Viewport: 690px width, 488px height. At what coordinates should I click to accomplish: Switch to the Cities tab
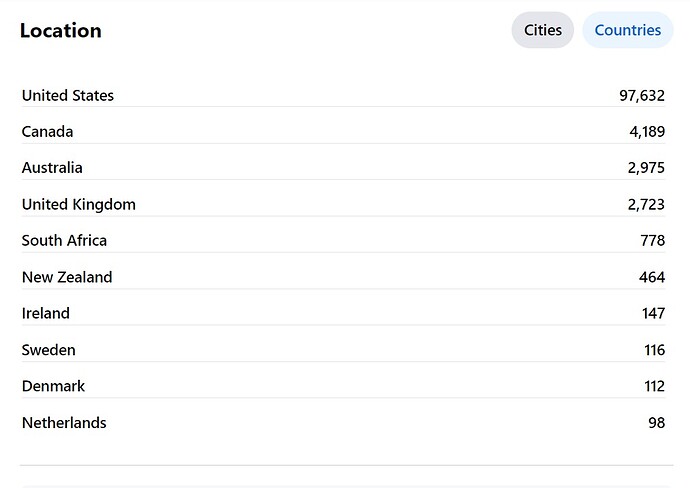tap(542, 30)
